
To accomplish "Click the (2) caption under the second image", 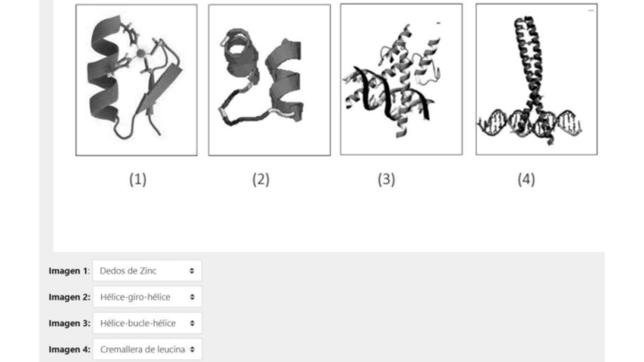I will click(x=260, y=179).
